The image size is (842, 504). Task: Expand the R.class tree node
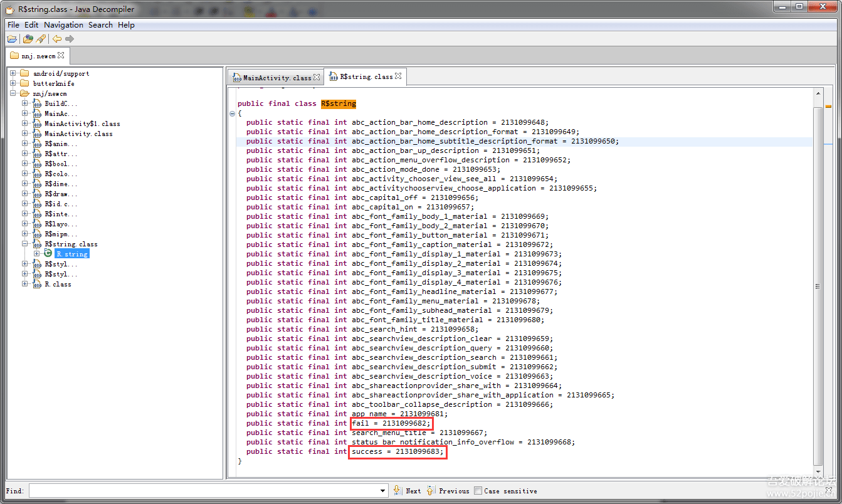click(x=25, y=284)
